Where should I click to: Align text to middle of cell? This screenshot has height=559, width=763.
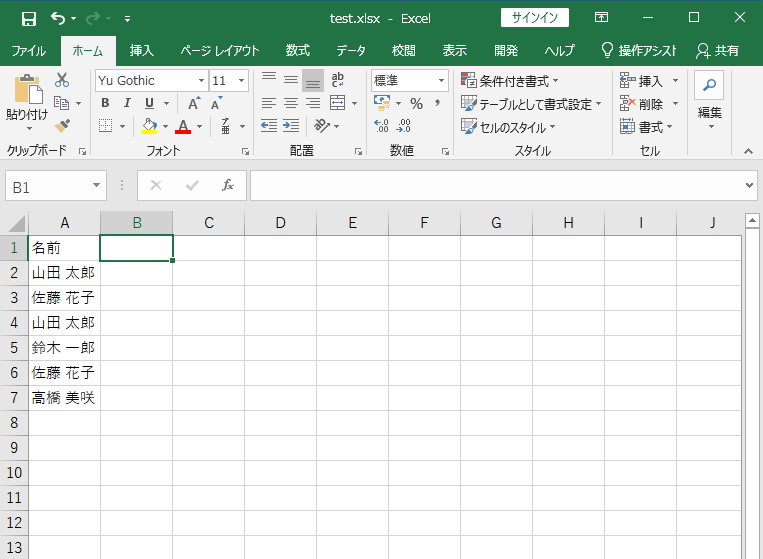[291, 80]
